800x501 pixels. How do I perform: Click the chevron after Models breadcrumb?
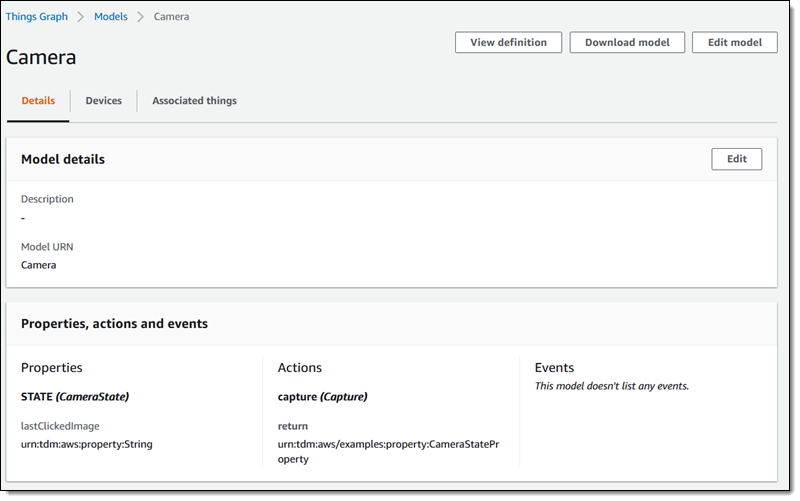point(141,17)
